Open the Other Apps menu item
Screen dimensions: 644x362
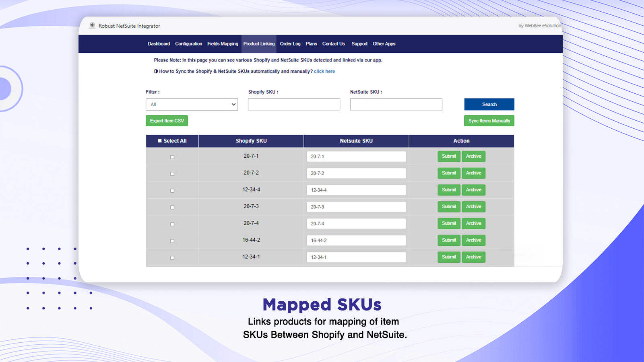coord(384,44)
